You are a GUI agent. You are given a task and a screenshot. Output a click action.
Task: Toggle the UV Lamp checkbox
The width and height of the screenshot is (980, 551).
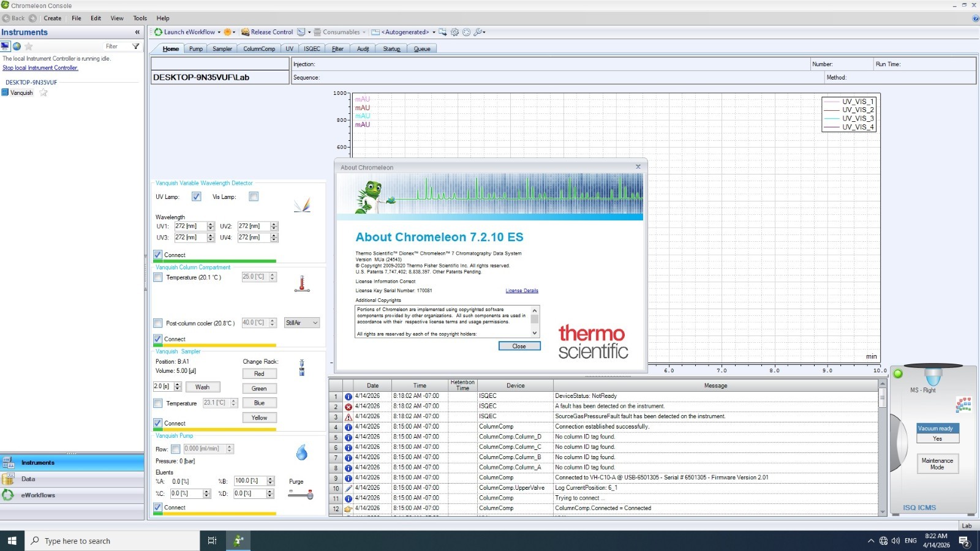click(x=196, y=197)
